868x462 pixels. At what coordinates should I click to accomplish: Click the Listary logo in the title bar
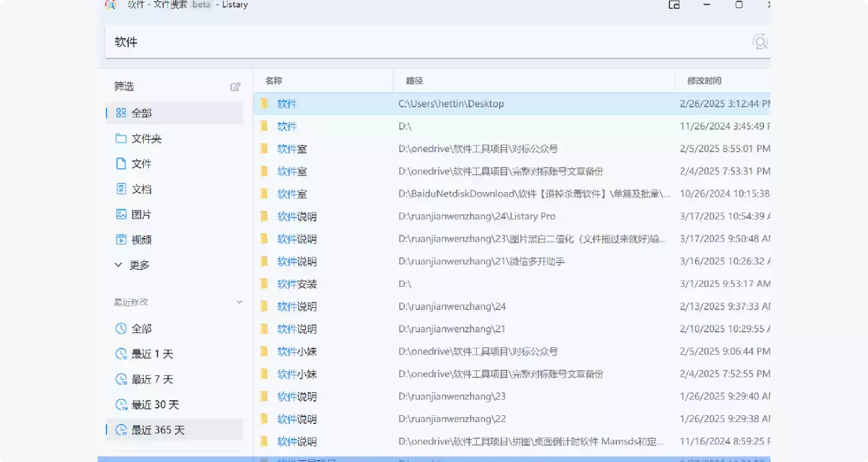[111, 5]
